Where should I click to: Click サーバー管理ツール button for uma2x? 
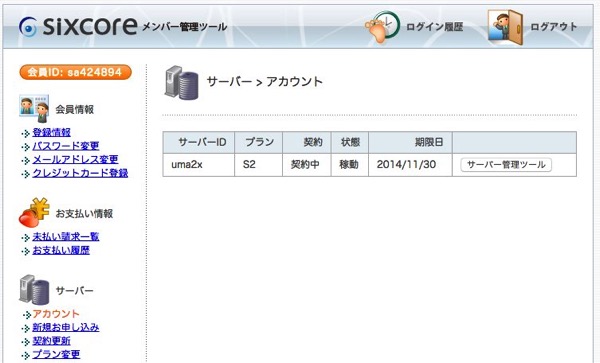click(506, 165)
